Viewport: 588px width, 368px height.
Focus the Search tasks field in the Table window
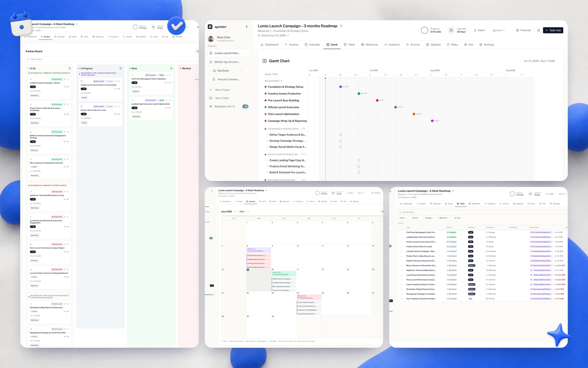(x=483, y=212)
